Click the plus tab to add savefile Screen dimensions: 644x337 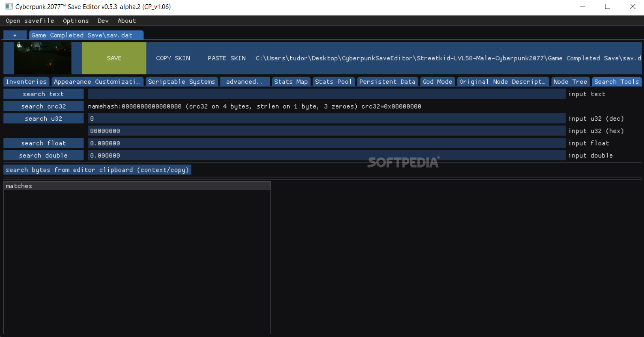pos(15,35)
